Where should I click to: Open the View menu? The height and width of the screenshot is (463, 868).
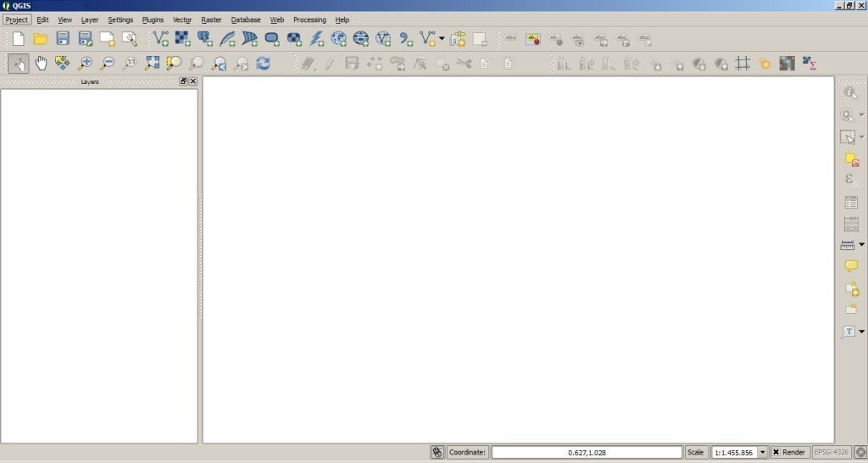64,20
